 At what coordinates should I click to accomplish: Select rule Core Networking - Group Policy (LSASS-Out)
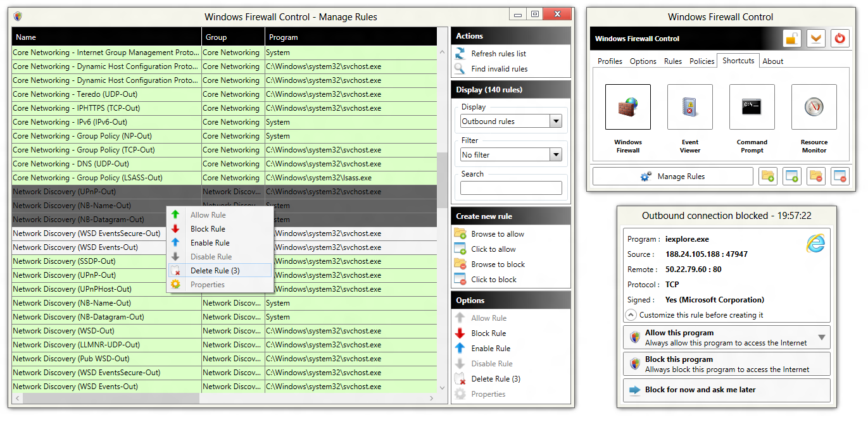click(224, 178)
